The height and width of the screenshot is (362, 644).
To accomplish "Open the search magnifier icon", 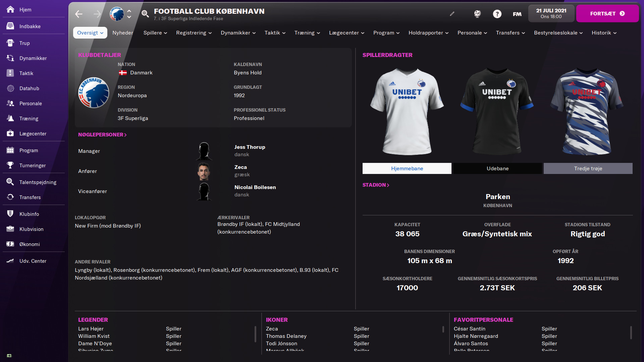I will click(145, 14).
